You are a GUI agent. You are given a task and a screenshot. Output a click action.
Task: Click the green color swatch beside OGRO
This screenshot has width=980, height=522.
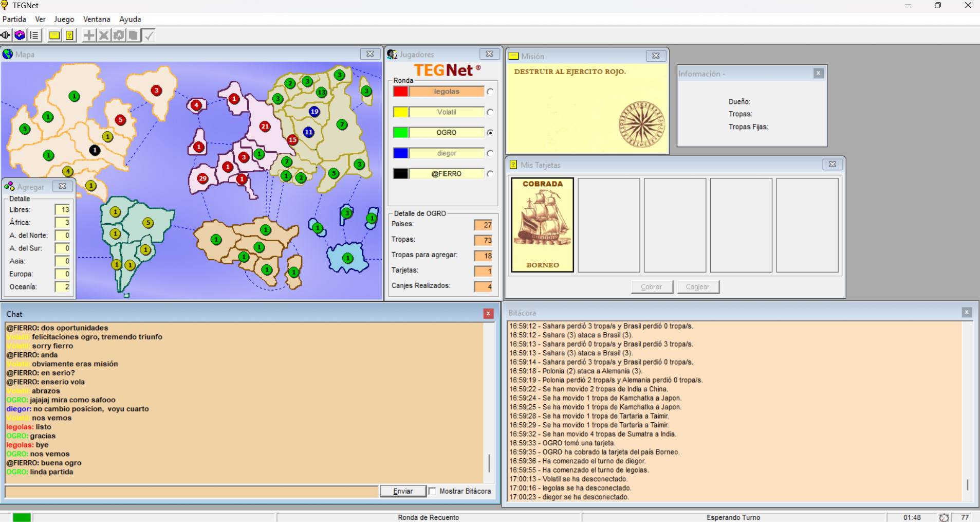tap(401, 133)
